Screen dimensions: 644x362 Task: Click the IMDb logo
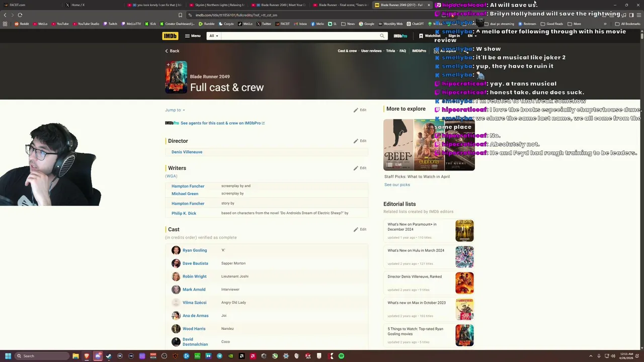[170, 36]
